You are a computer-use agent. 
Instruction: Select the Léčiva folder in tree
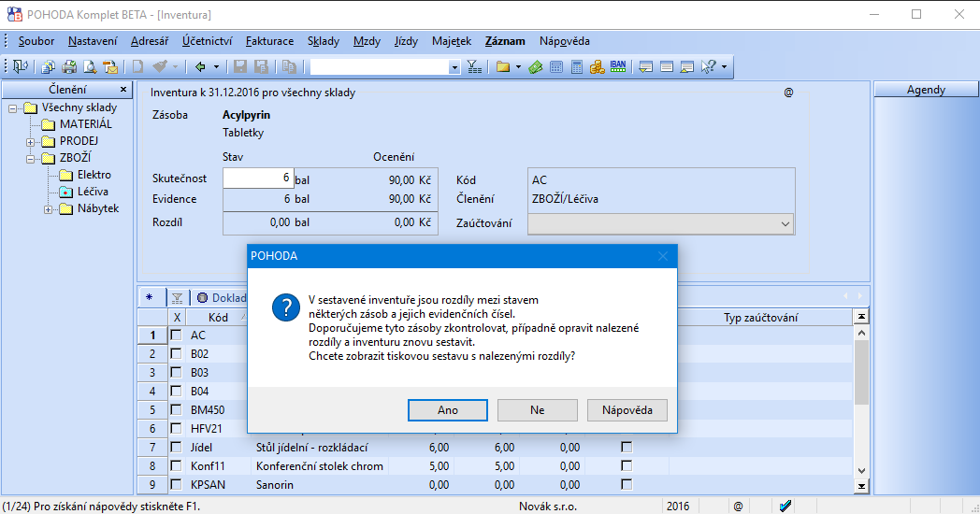(93, 192)
